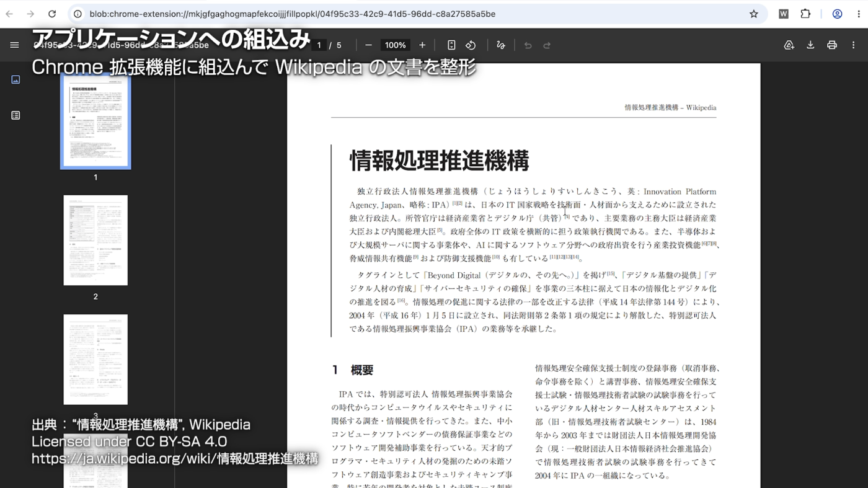Image resolution: width=868 pixels, height=488 pixels.
Task: Click the heading 情報処理推進機構 in the document
Action: click(x=439, y=161)
